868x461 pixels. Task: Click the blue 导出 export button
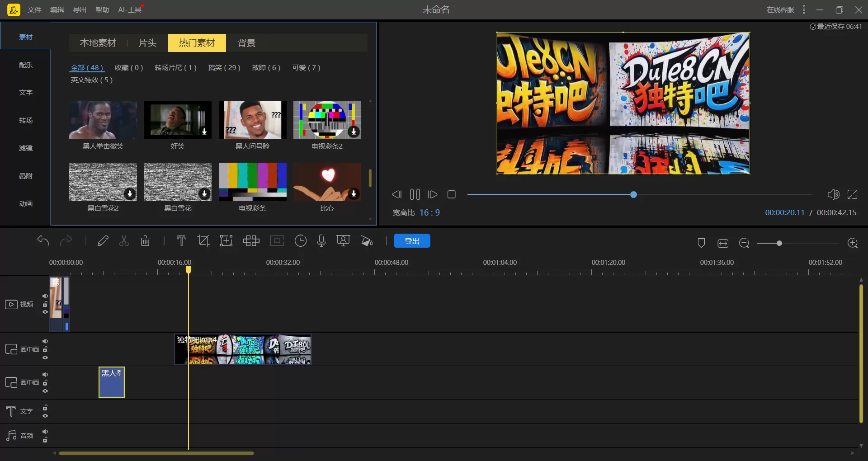click(411, 241)
